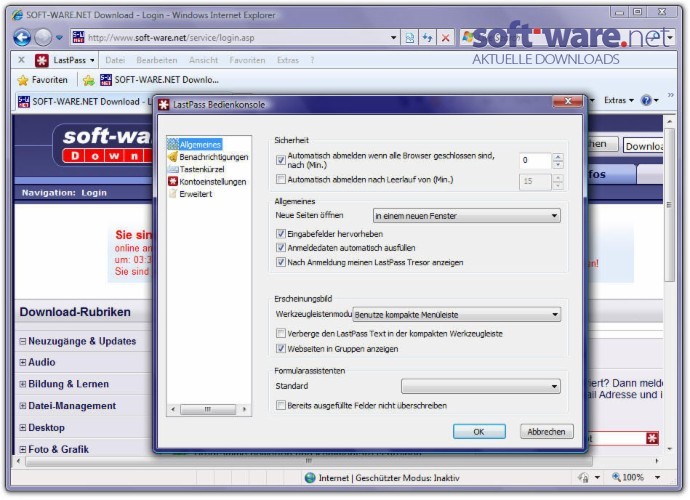Viewport: 690px width, 500px height.
Task: Select the SOFT-WARE.NET Download browser tab
Action: pos(84,102)
